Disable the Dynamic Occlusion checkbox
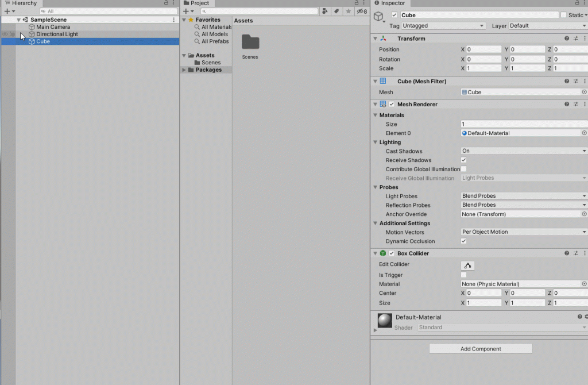 click(464, 241)
